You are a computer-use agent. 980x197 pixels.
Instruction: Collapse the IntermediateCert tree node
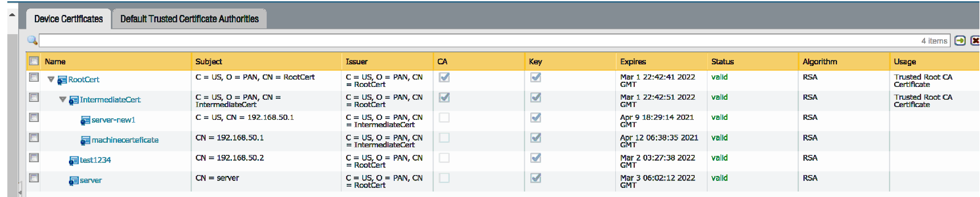(x=63, y=99)
